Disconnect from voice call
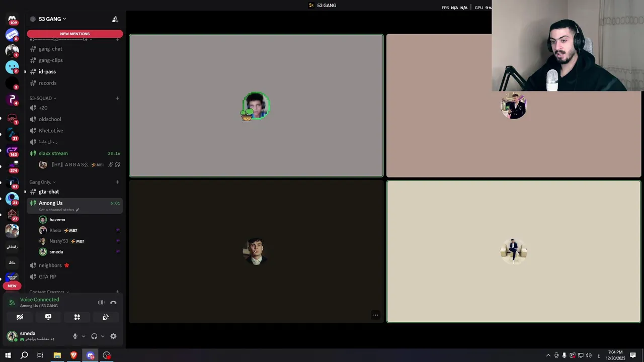 (113, 302)
